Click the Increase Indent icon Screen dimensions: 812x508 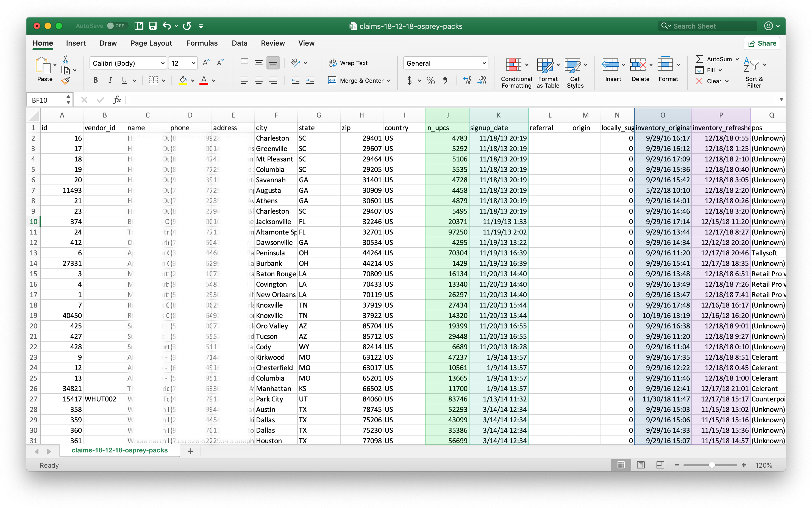tap(310, 80)
